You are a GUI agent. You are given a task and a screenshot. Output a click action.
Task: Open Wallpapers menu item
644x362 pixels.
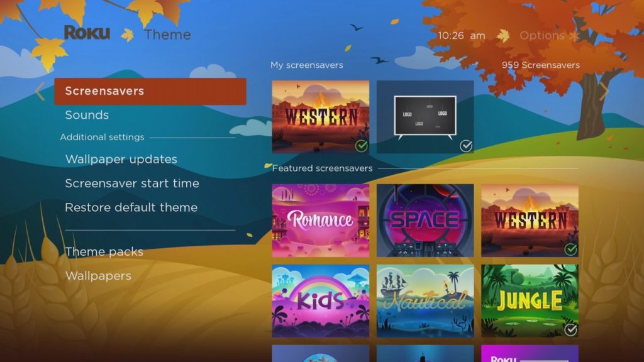tap(98, 276)
